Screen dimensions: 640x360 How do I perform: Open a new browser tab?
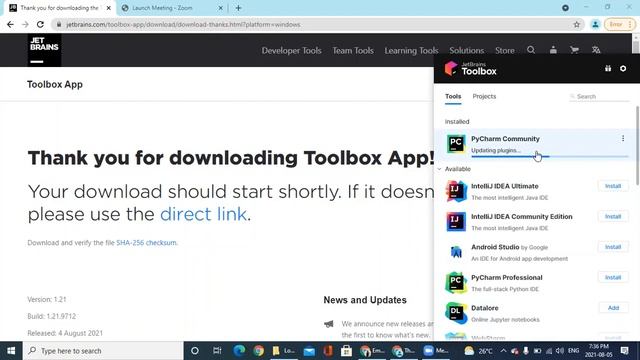pyautogui.click(x=238, y=8)
